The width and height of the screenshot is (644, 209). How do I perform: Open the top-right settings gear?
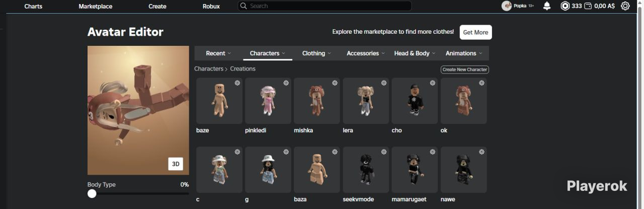point(625,6)
